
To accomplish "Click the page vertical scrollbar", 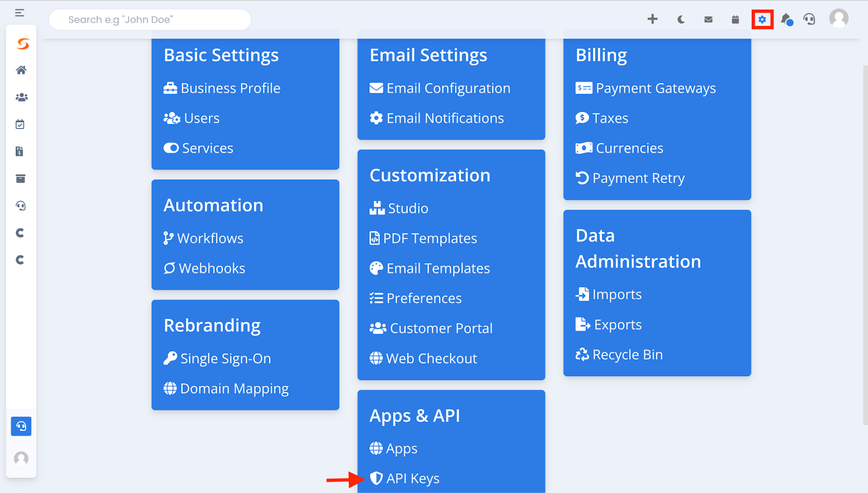I will [865, 244].
